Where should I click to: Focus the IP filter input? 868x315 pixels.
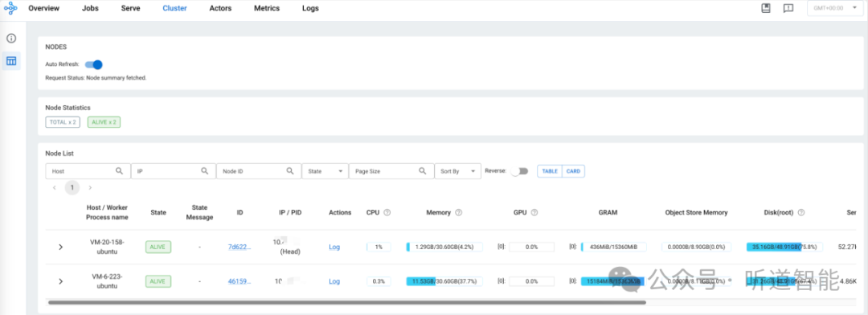[x=174, y=171]
